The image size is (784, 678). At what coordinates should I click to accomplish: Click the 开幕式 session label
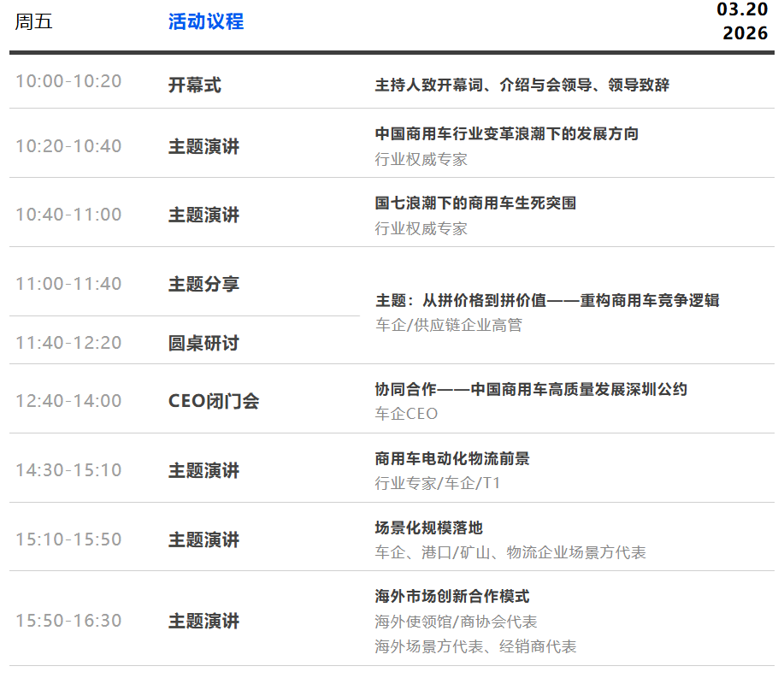[194, 85]
